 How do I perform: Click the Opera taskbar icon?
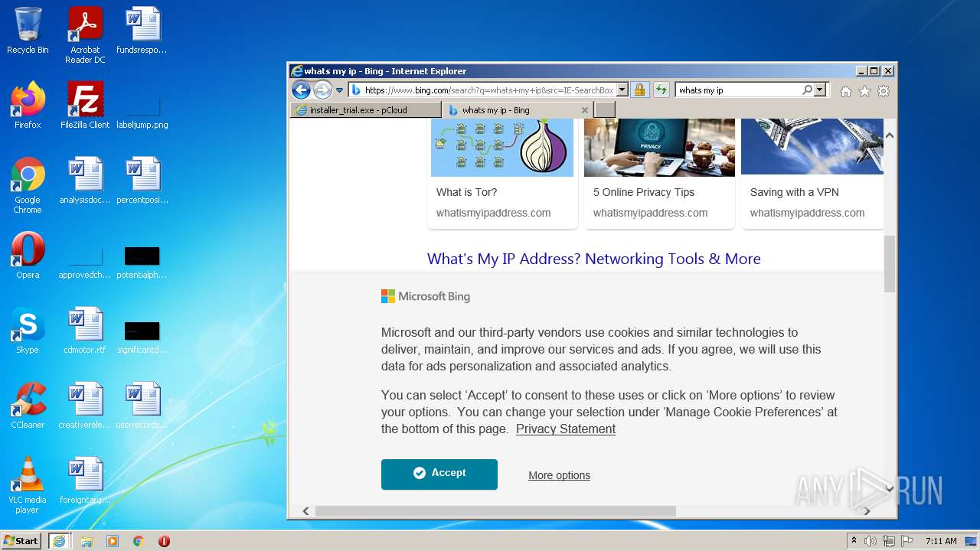coord(164,541)
